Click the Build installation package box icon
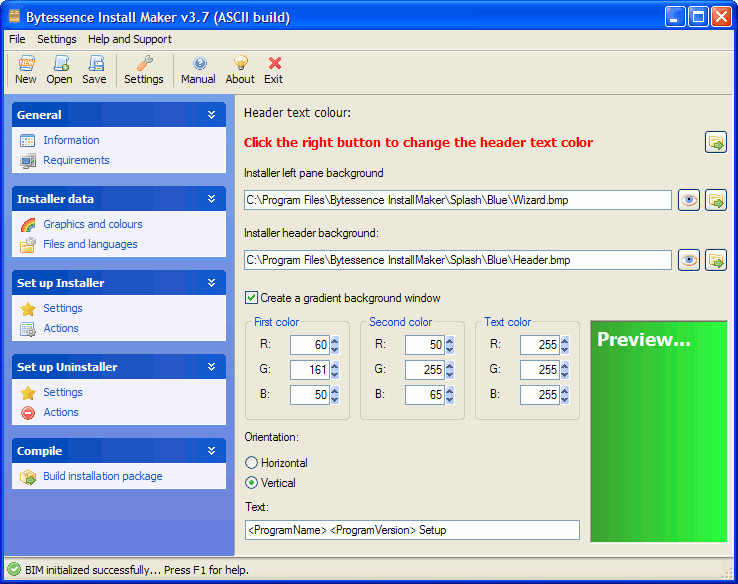This screenshot has height=584, width=738. pos(28,477)
